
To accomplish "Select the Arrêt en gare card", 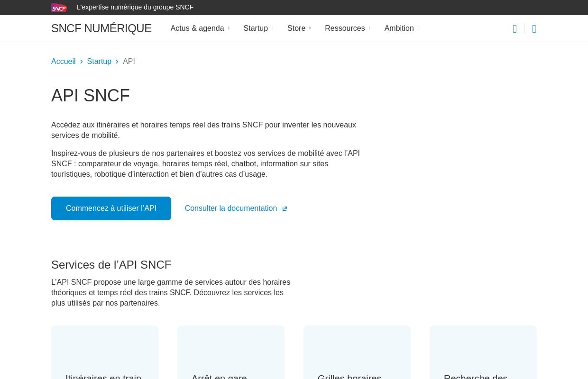I will pyautogui.click(x=231, y=352).
